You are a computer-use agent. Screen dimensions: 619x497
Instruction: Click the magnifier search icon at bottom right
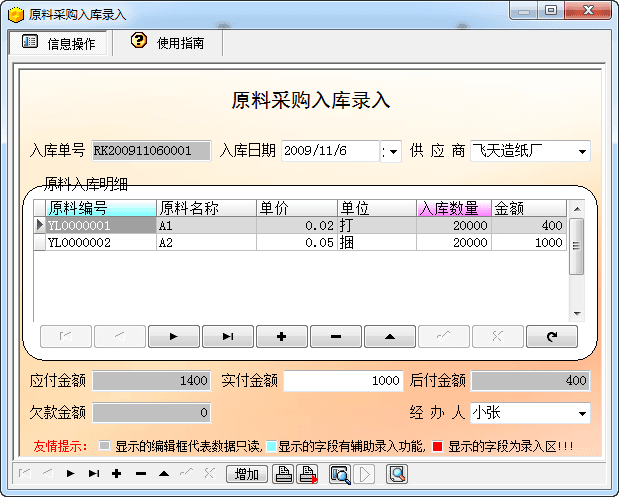click(397, 474)
